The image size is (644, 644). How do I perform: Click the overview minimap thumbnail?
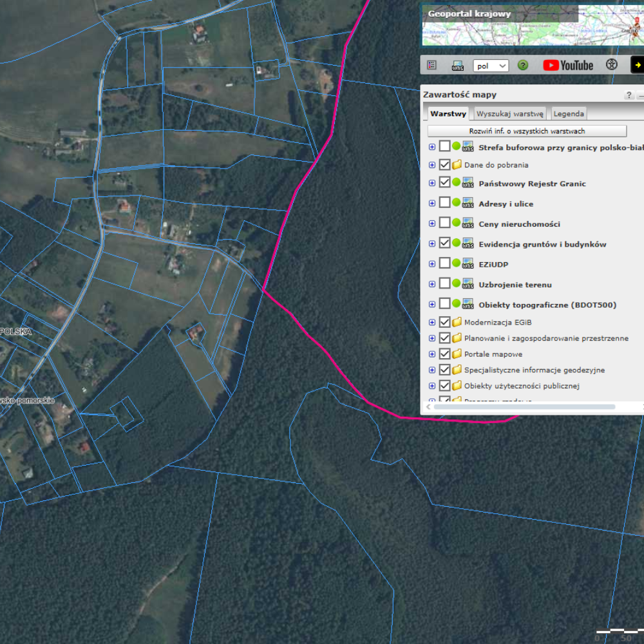click(532, 26)
